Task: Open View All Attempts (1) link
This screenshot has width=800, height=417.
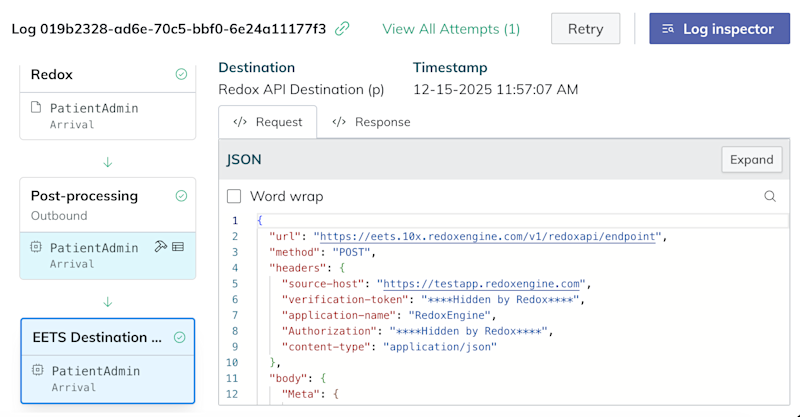Action: pos(451,29)
